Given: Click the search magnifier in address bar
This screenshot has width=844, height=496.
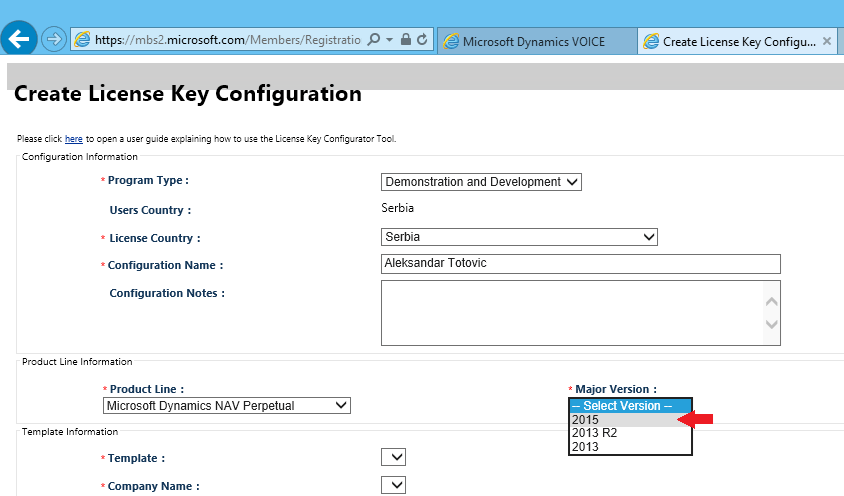Looking at the screenshot, I should [373, 40].
